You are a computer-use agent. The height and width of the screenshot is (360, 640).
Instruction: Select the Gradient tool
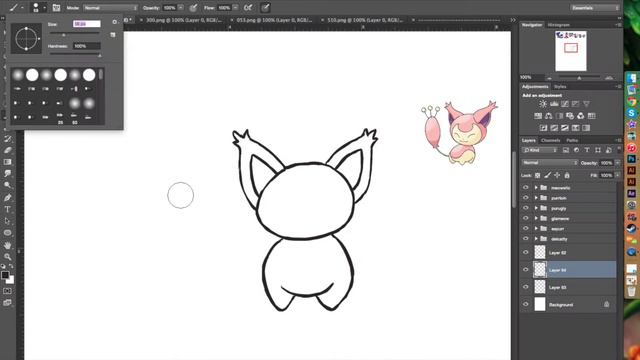point(8,162)
